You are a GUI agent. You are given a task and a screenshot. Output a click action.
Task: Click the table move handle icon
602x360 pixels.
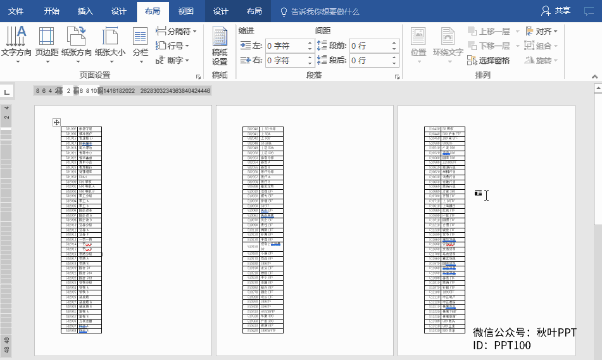pyautogui.click(x=56, y=122)
